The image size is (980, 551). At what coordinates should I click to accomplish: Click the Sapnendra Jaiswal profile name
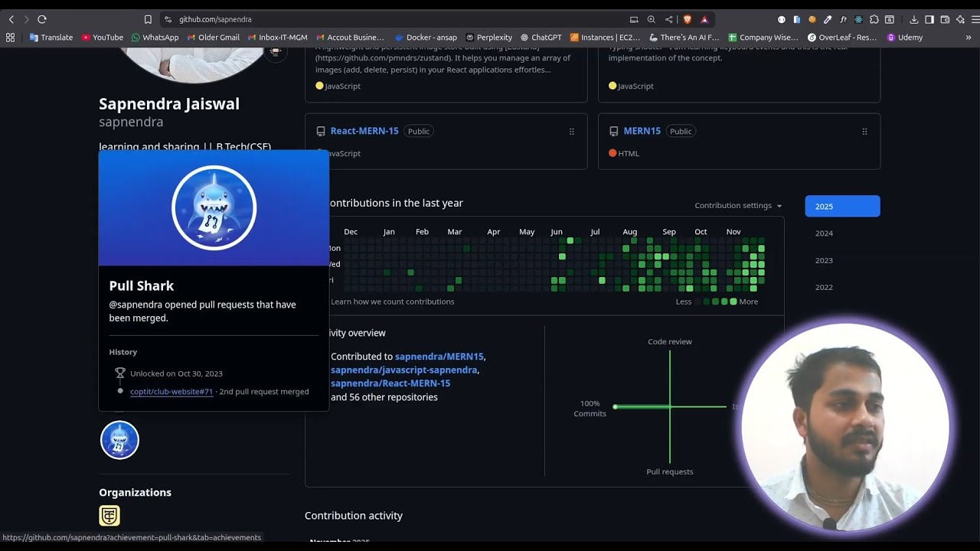pyautogui.click(x=169, y=103)
